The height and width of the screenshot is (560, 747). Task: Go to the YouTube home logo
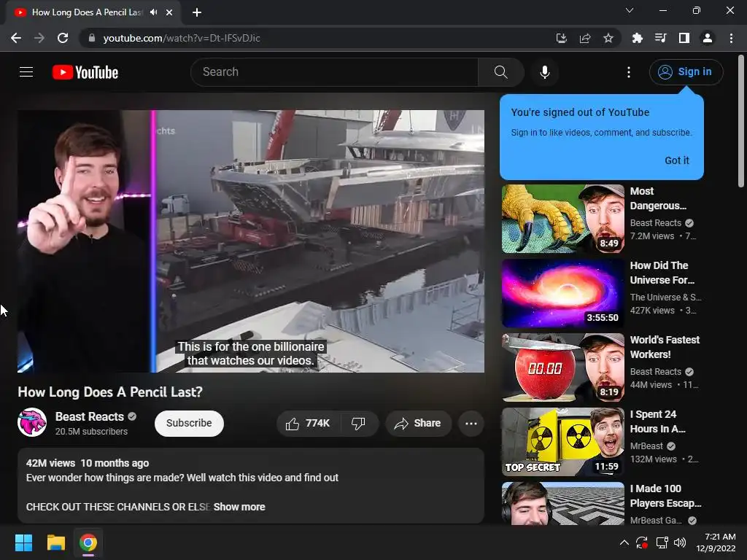[85, 72]
